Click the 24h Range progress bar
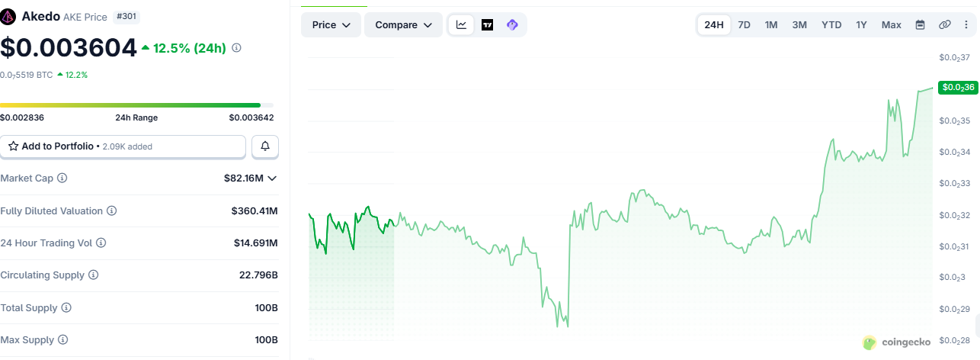Image resolution: width=980 pixels, height=360 pixels. coord(136,105)
